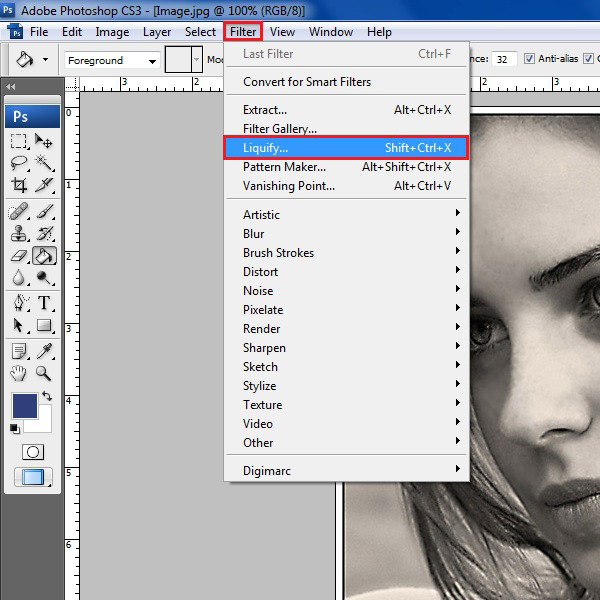The image size is (600, 600).
Task: Select the Clone Stamp tool
Action: pos(19,233)
